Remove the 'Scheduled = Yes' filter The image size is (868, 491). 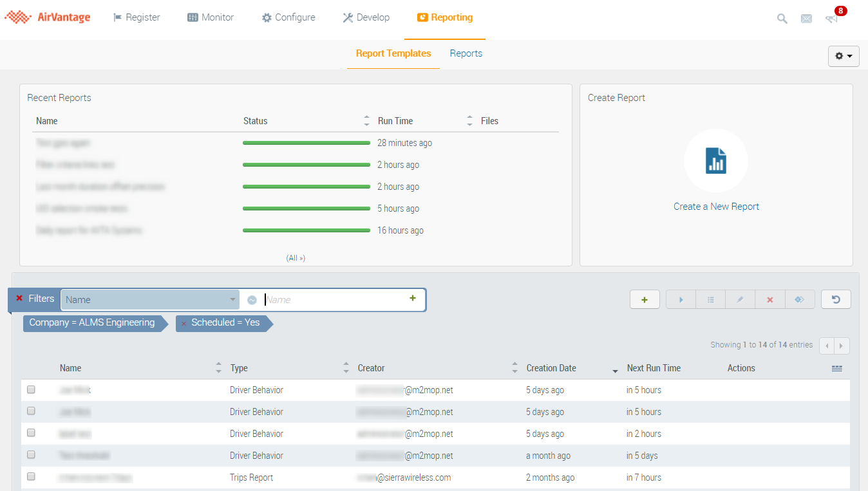pyautogui.click(x=184, y=323)
